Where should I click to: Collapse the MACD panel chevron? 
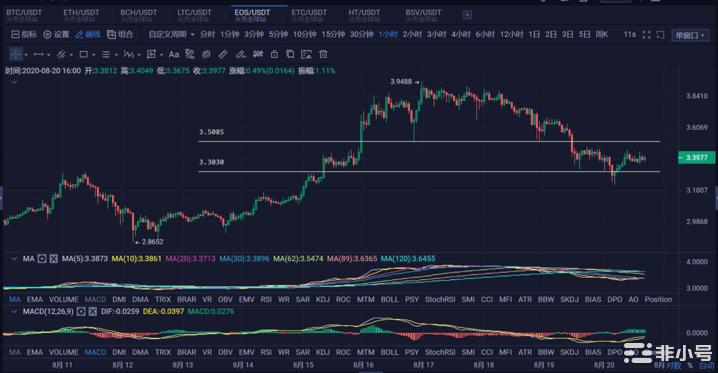click(14, 311)
